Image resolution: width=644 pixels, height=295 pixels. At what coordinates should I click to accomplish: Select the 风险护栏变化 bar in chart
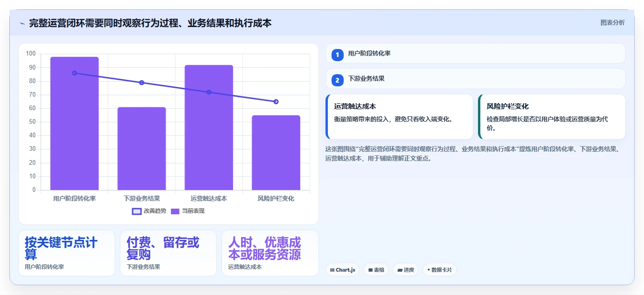click(276, 153)
